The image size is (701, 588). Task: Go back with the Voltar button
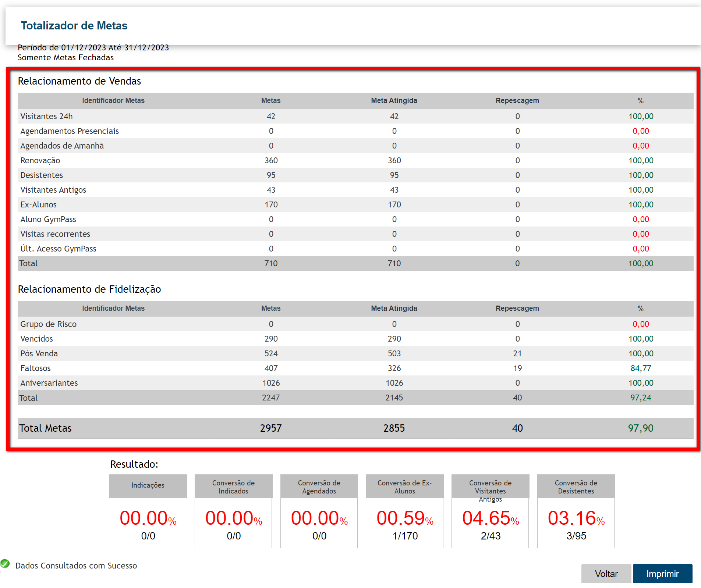pyautogui.click(x=606, y=574)
